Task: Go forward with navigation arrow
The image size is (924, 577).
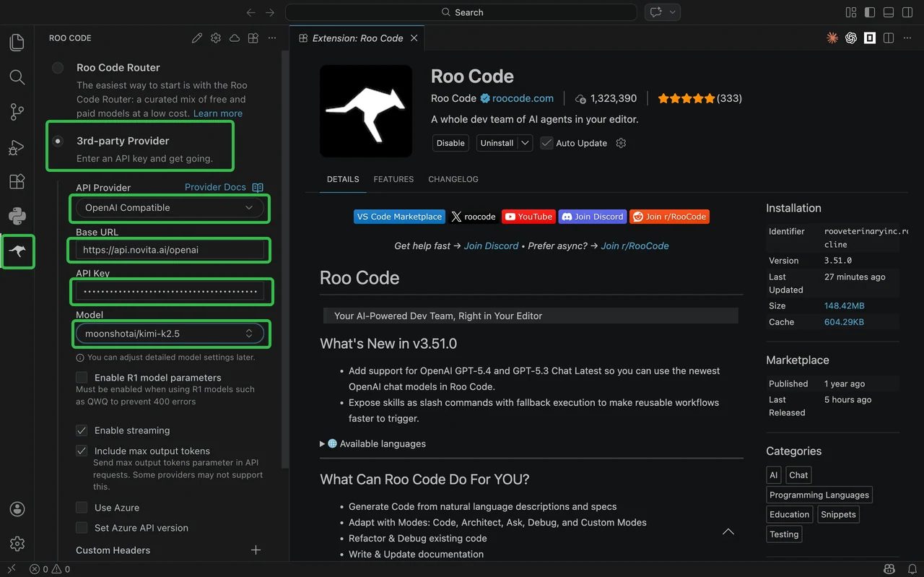Action: click(270, 12)
